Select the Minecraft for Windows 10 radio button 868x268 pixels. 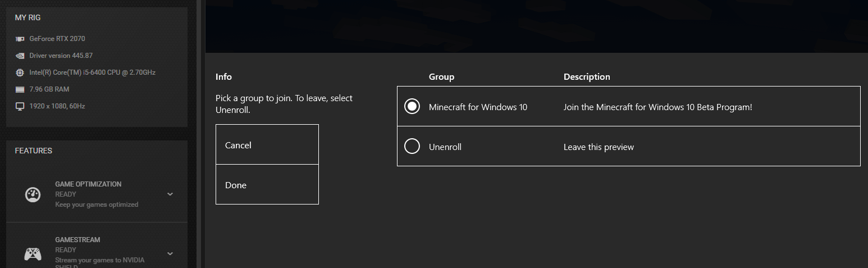click(412, 106)
